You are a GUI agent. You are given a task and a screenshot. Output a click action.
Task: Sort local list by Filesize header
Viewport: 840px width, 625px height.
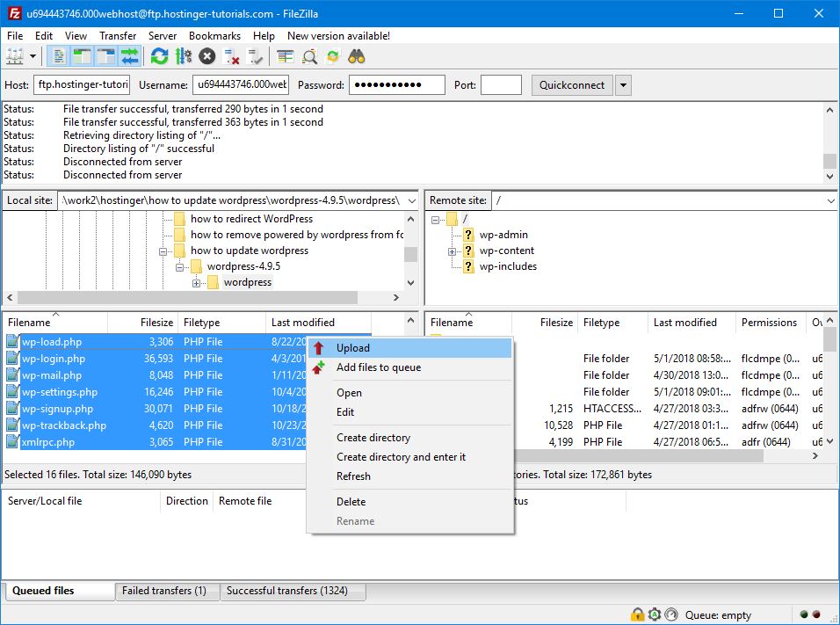tap(143, 322)
